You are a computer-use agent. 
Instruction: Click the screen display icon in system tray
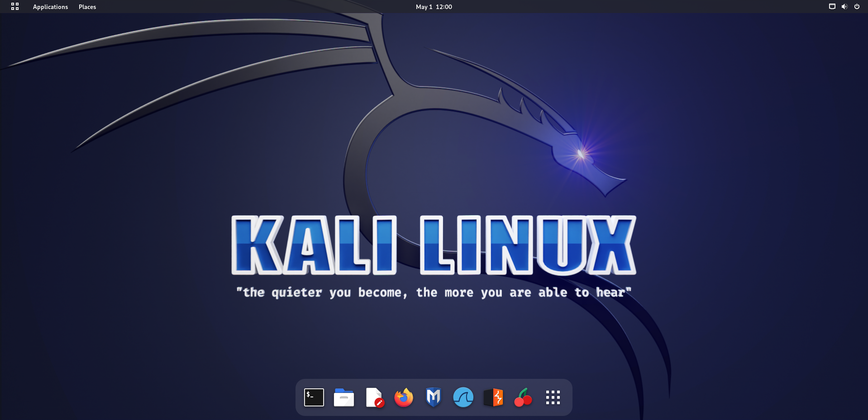point(832,7)
